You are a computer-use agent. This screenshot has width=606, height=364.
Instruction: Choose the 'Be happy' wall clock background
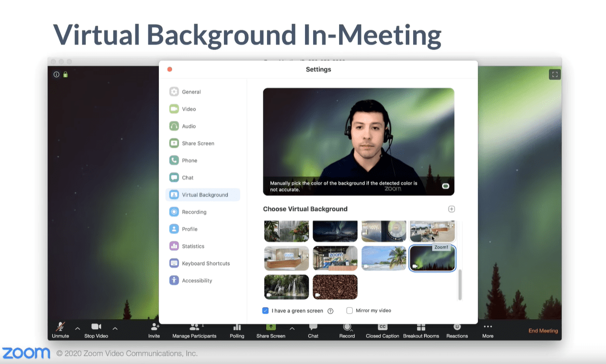(384, 231)
